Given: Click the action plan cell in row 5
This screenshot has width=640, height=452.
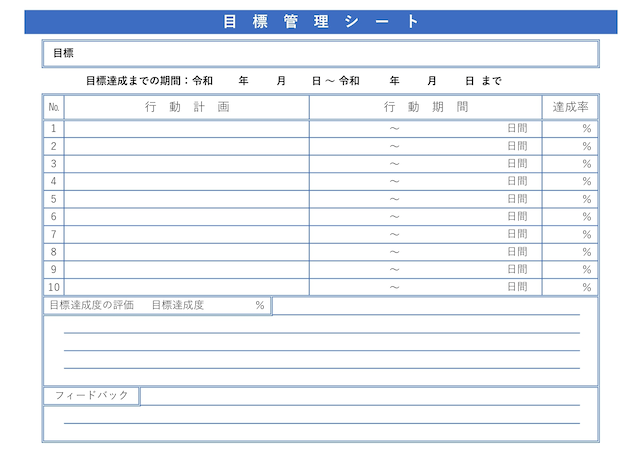Looking at the screenshot, I should click(x=187, y=199).
